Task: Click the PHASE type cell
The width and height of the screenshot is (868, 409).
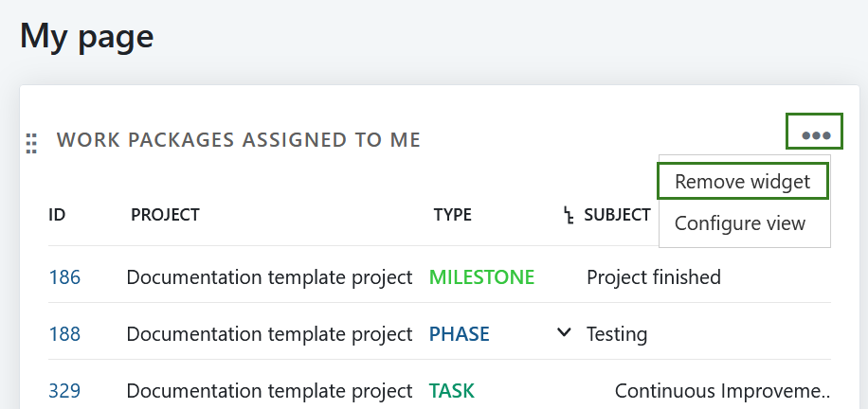Action: click(x=460, y=334)
